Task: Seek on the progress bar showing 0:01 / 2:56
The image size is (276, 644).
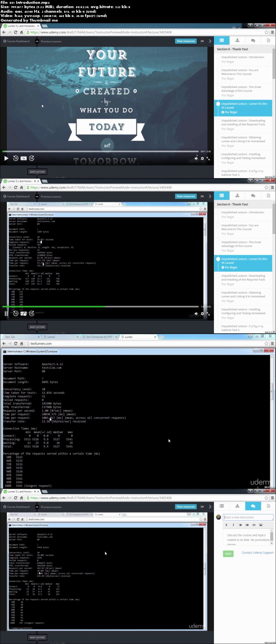Action: click(100, 151)
